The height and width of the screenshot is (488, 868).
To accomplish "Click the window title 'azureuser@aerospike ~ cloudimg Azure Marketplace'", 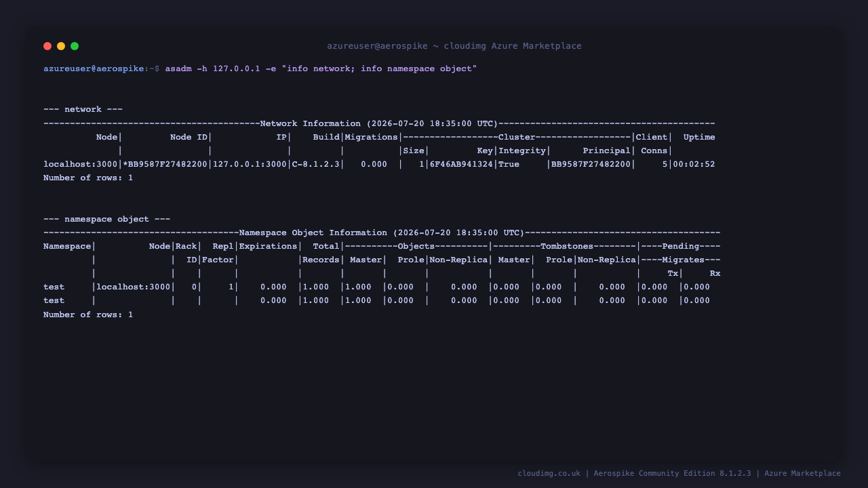I will pyautogui.click(x=454, y=46).
